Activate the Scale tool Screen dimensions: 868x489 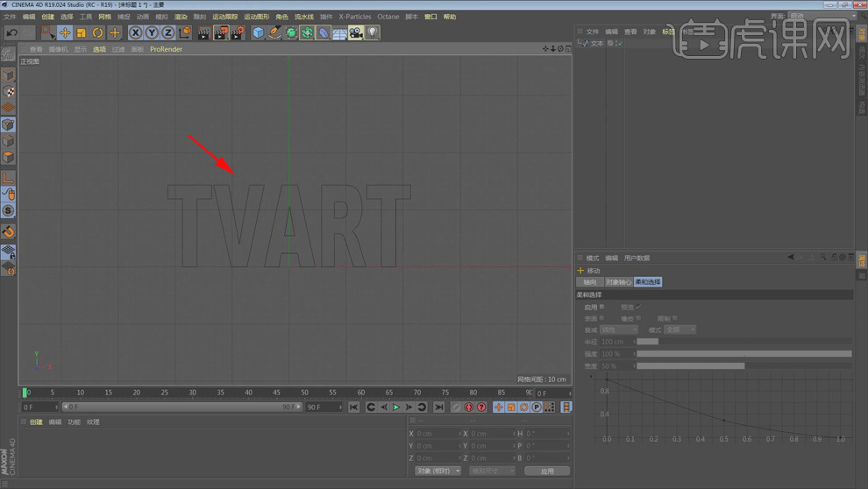(x=82, y=33)
